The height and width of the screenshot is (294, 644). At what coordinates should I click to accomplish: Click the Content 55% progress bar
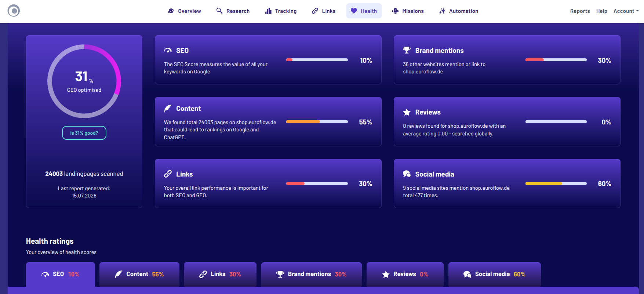pyautogui.click(x=317, y=121)
